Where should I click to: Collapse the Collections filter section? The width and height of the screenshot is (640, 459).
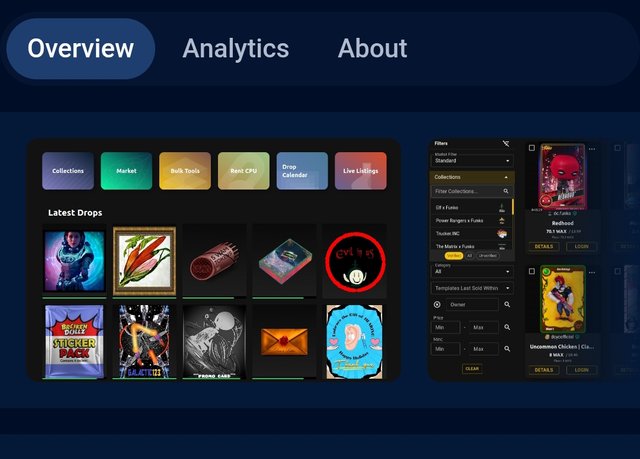472,177
